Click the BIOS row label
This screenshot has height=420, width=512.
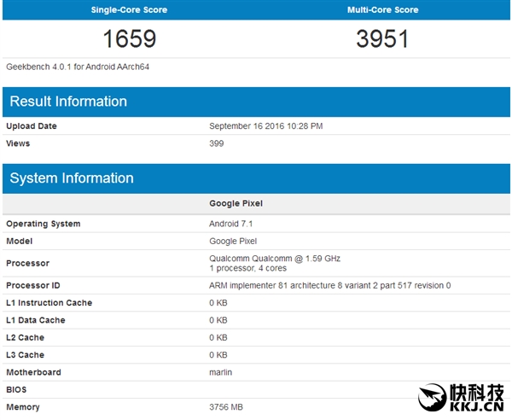17,389
